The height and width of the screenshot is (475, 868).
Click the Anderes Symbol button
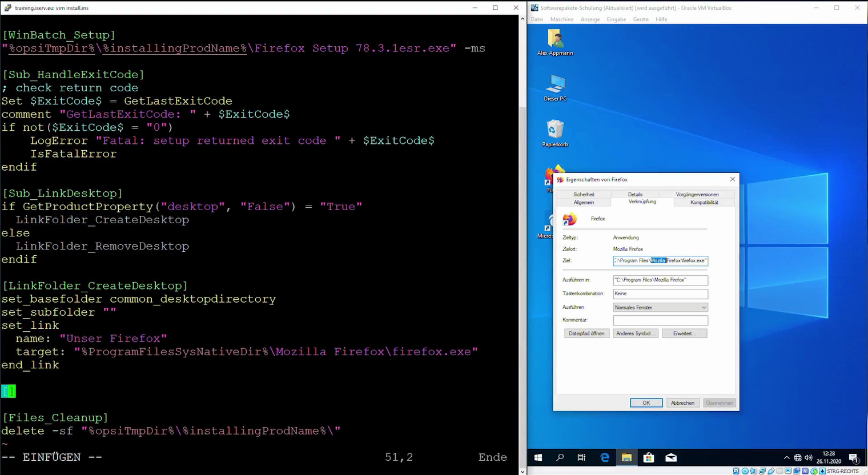[x=635, y=333]
